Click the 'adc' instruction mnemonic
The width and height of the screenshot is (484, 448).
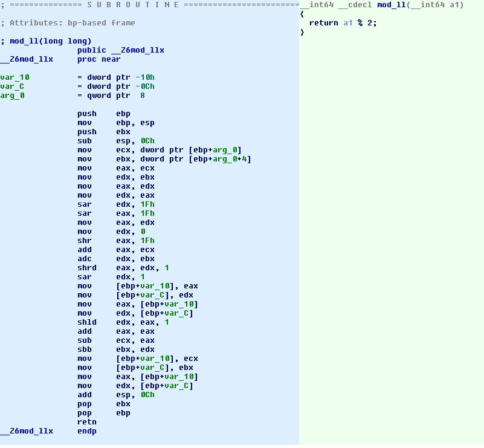click(84, 259)
